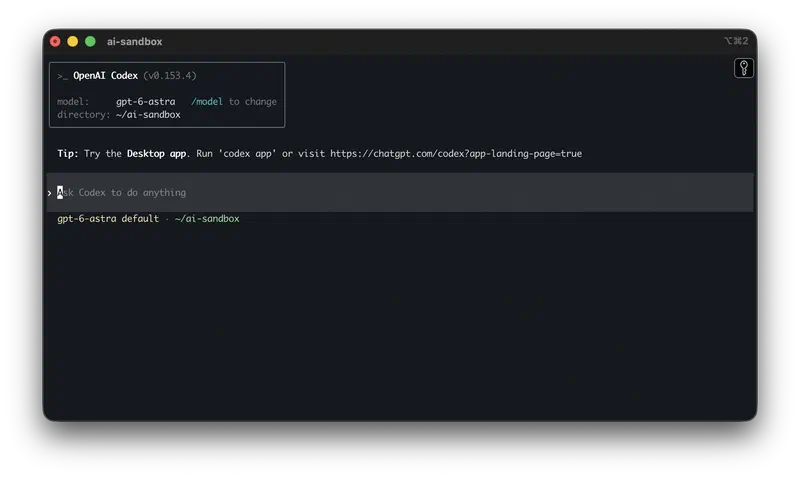Click the prompt chevron before the input
The height and width of the screenshot is (478, 800).
[x=49, y=193]
